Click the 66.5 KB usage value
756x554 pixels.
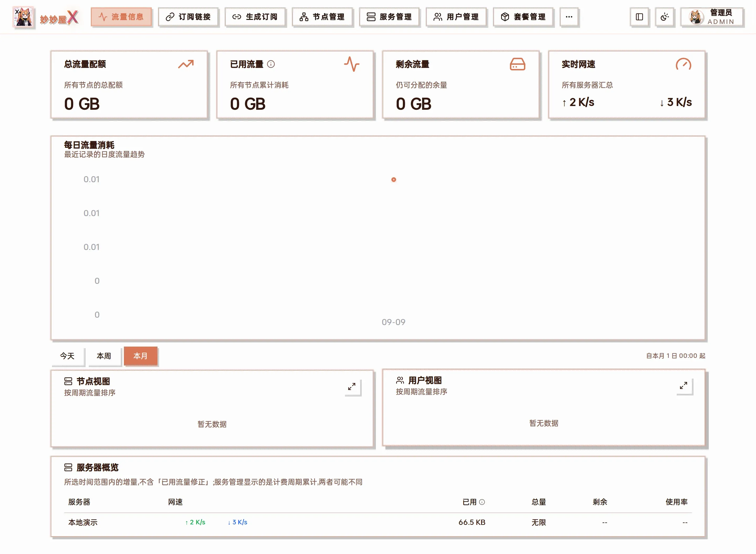click(x=472, y=522)
